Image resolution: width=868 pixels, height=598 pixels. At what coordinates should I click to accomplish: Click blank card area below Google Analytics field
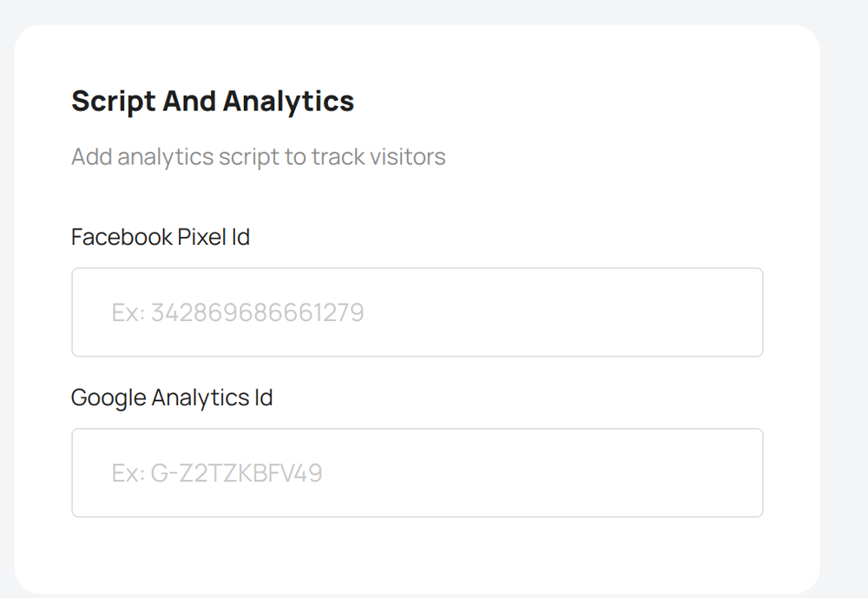417,555
